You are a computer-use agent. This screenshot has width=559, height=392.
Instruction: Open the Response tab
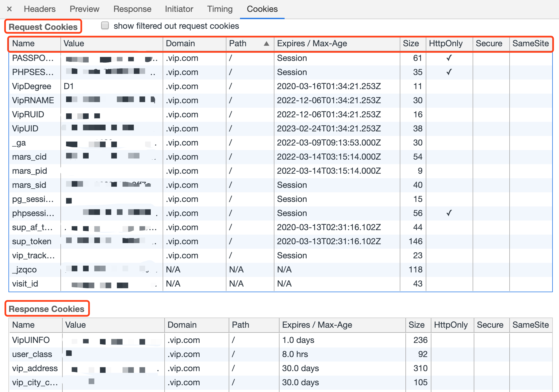pos(132,9)
